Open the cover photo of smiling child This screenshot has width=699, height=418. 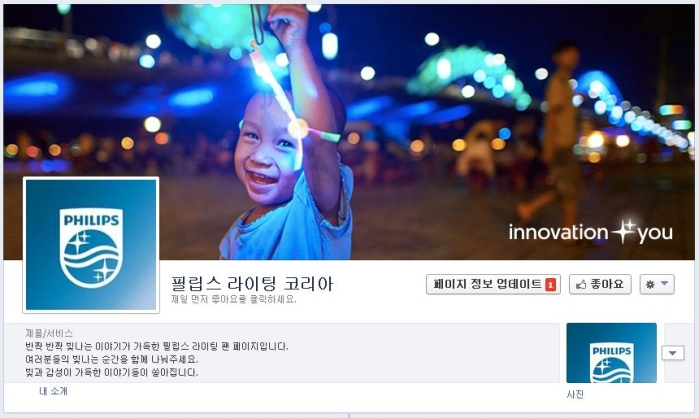[x=349, y=132]
